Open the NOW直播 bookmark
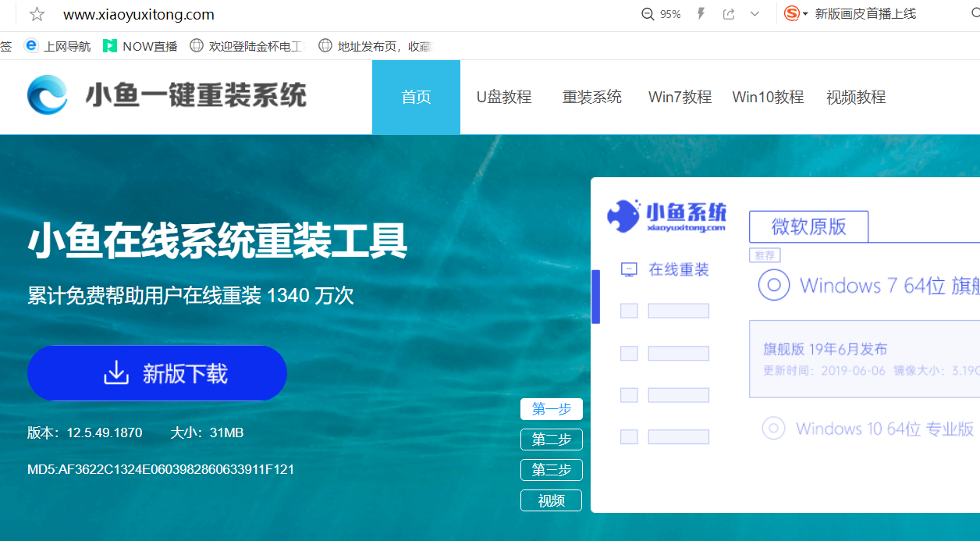The height and width of the screenshot is (541, 980). click(140, 46)
